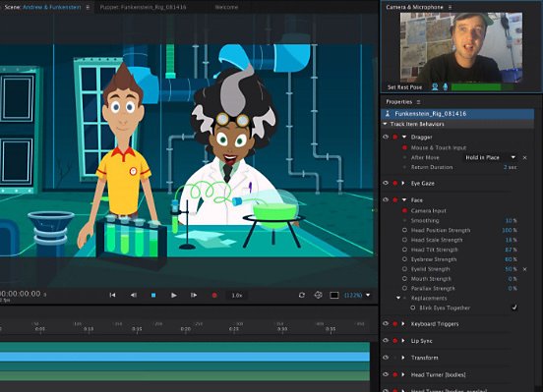Collapse the Track Item Behaviors section
543x392 pixels.
click(385, 124)
